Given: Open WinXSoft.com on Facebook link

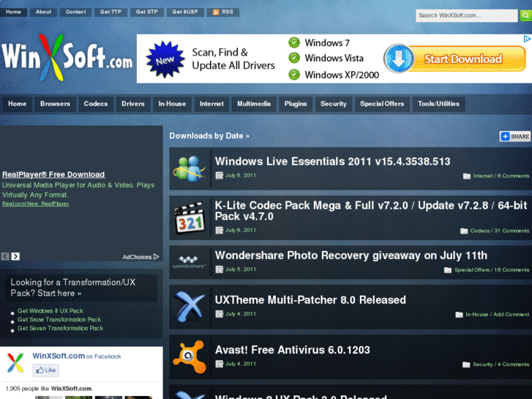Looking at the screenshot, I should 59,356.
